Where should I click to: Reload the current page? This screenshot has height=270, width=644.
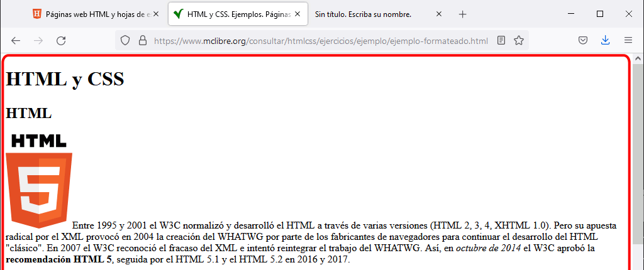point(61,40)
